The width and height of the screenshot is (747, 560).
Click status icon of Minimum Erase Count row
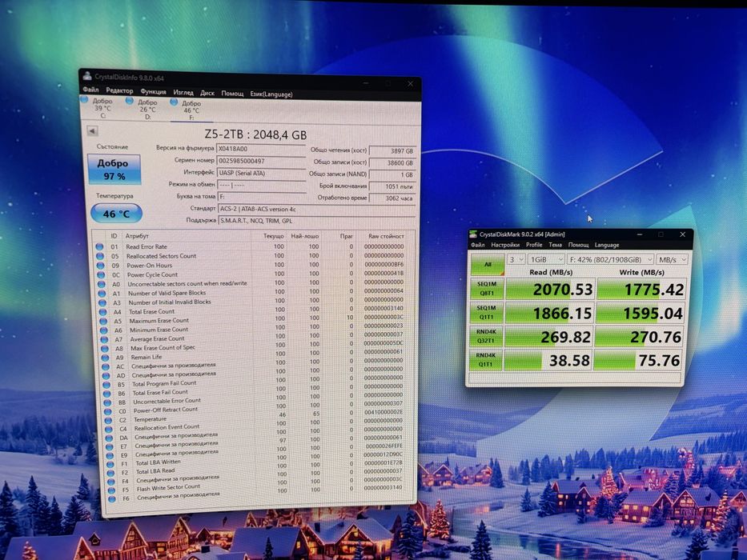(104, 330)
